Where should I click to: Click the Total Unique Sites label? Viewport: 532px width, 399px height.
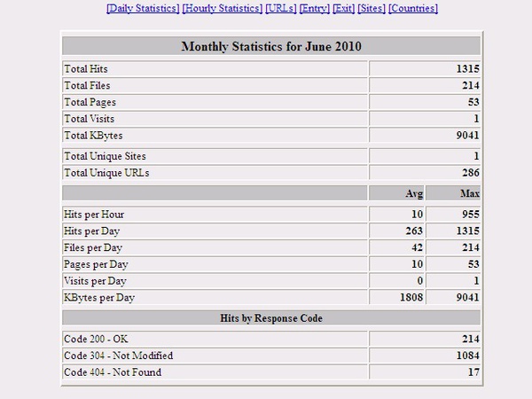pyautogui.click(x=105, y=156)
